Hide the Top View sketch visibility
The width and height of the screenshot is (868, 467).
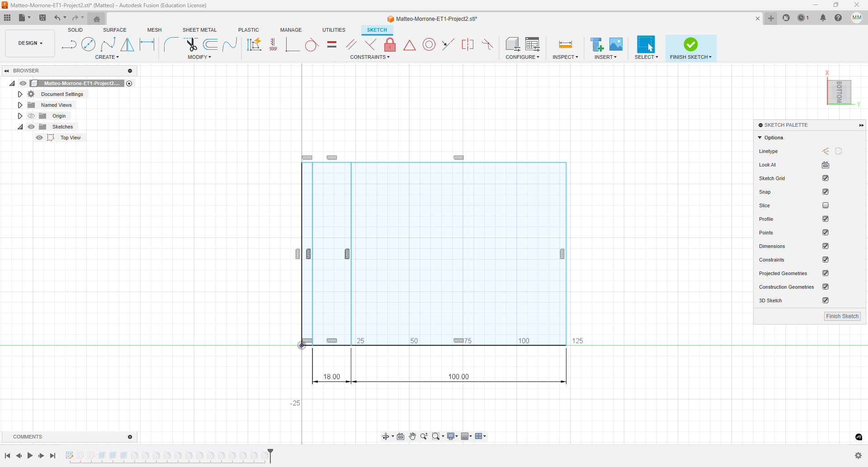[39, 138]
